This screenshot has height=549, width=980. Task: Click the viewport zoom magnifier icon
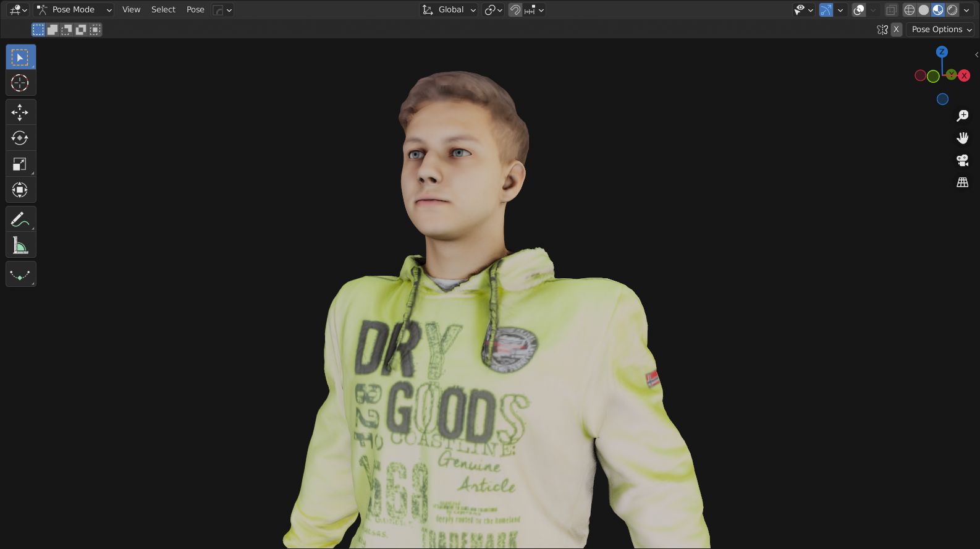pyautogui.click(x=963, y=116)
